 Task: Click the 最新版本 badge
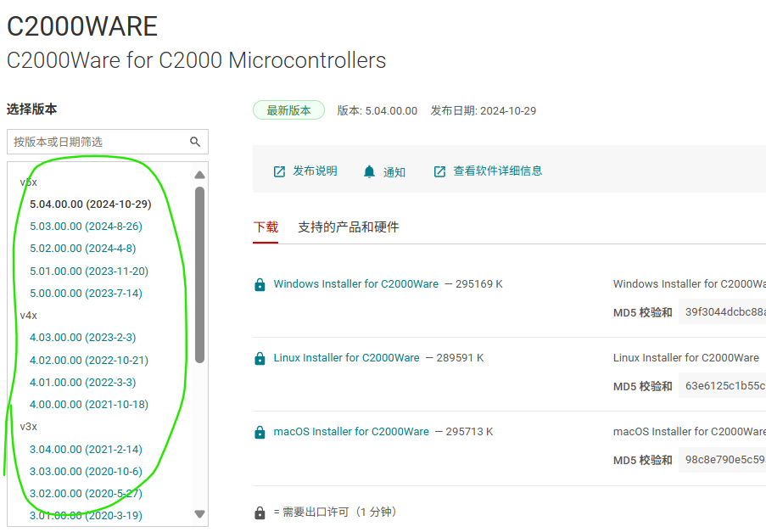(x=288, y=109)
